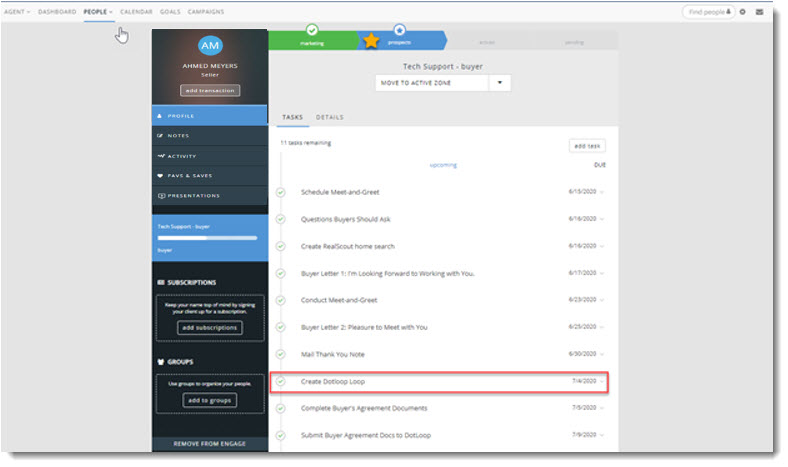Switch to the Tasks tab
The height and width of the screenshot is (467, 788).
(x=292, y=117)
